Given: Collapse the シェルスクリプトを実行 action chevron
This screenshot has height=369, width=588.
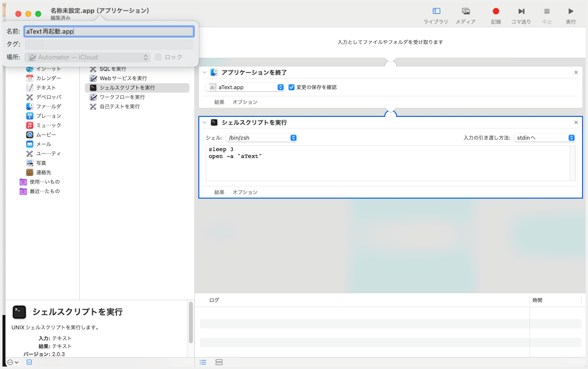Looking at the screenshot, I should [205, 122].
